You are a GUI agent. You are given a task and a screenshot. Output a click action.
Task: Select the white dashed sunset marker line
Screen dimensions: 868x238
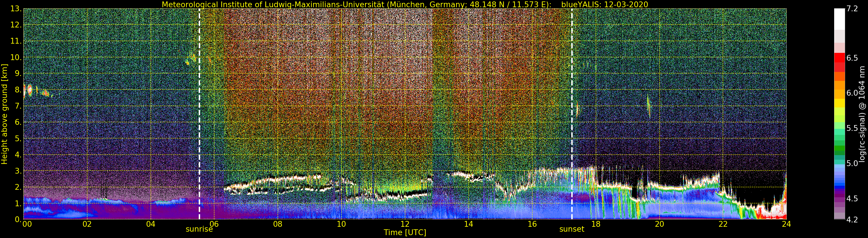click(572, 114)
